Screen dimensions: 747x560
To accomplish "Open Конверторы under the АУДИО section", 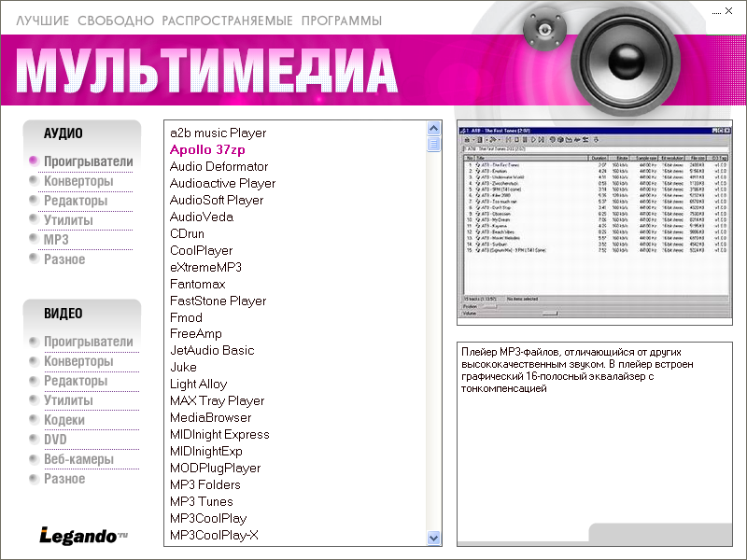I will (78, 181).
